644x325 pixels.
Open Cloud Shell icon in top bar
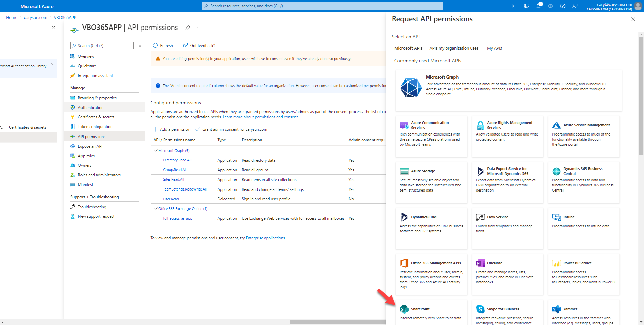pos(514,6)
